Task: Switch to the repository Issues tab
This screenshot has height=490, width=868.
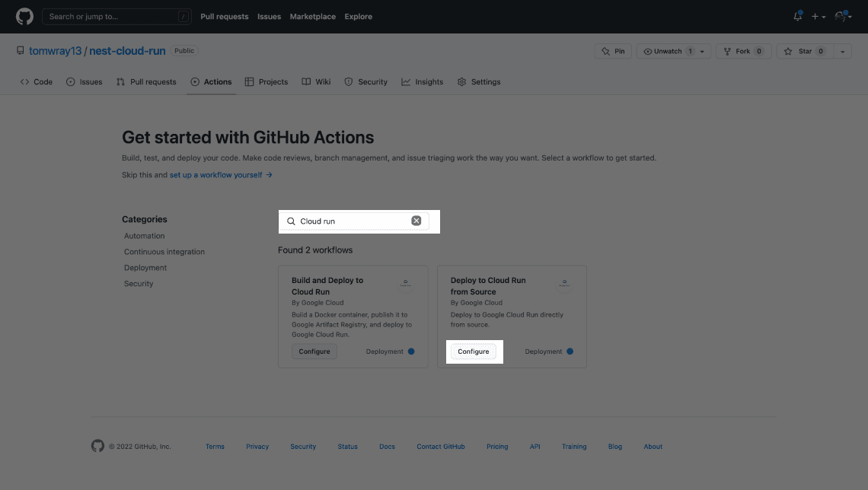Action: [85, 82]
